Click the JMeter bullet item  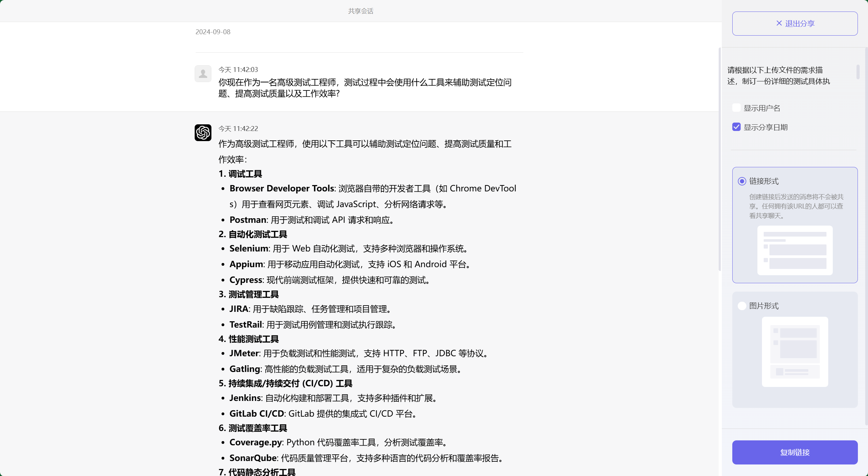point(360,353)
